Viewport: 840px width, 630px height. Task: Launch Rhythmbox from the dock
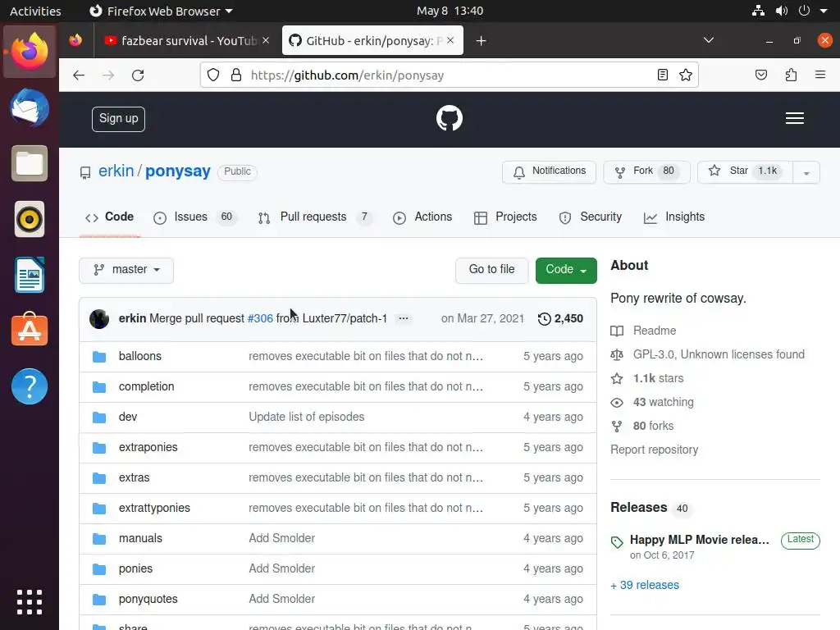pos(30,219)
